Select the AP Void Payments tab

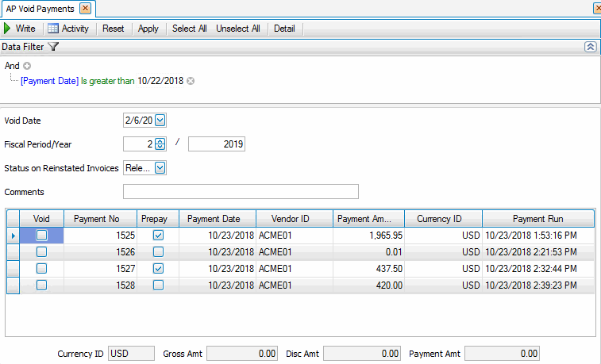(x=40, y=9)
